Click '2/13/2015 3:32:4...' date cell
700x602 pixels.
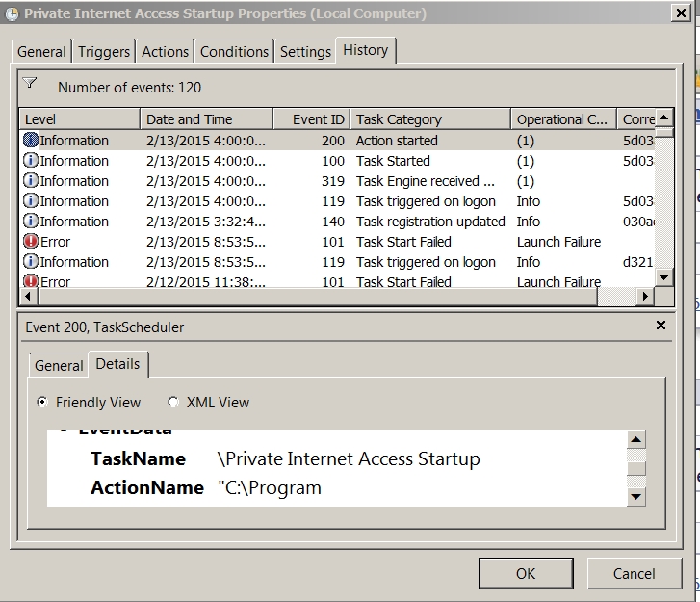206,222
